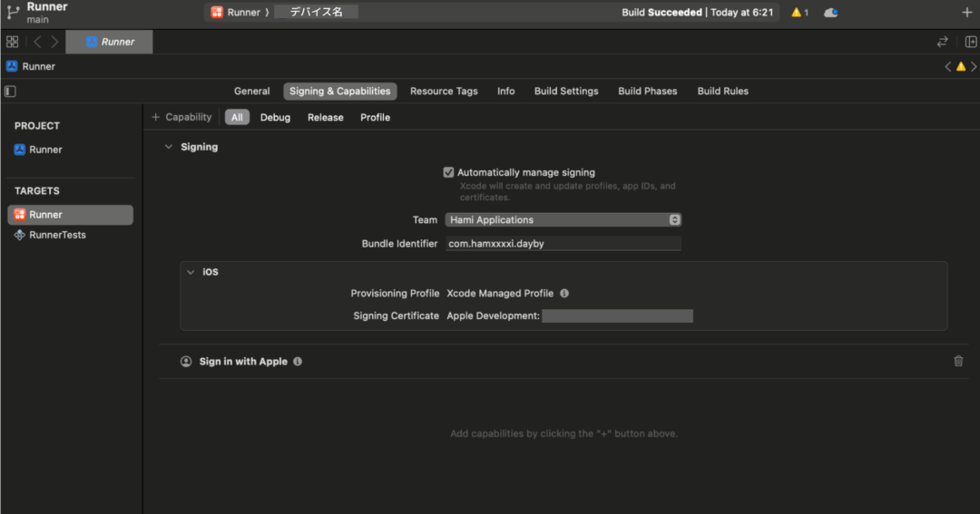The width and height of the screenshot is (980, 514).
Task: Delete Sign in with Apple capability
Action: click(x=958, y=361)
